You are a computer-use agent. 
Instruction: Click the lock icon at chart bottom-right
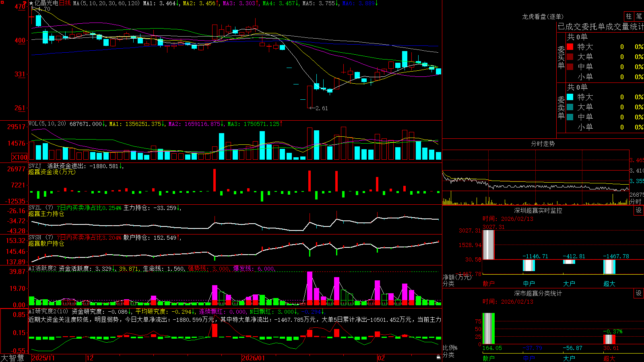439,357
